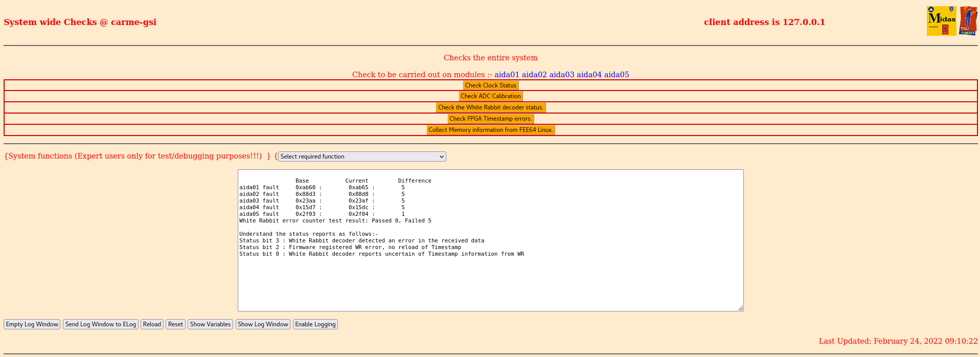This screenshot has height=357, width=980.
Task: Click the Midas logo icon
Action: [x=941, y=21]
